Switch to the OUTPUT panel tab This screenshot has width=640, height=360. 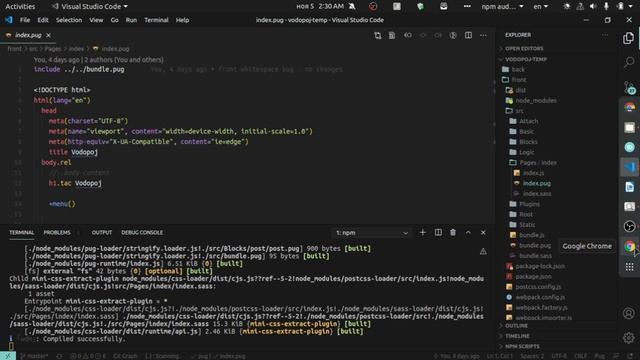tap(102, 233)
